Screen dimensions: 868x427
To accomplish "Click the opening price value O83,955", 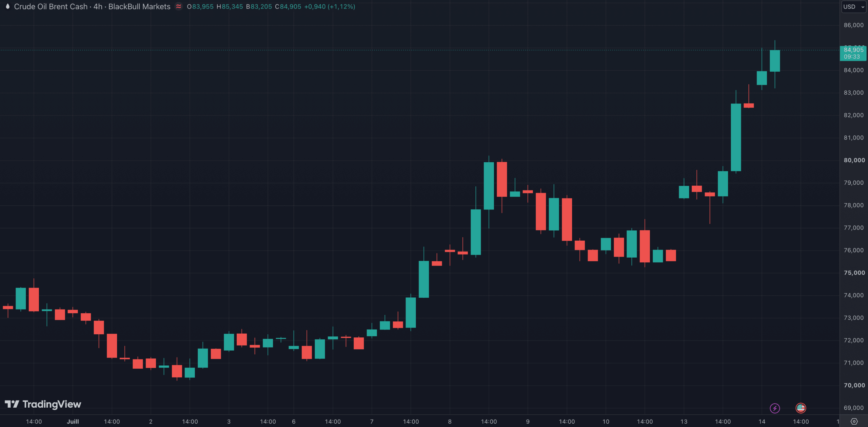I will click(x=200, y=6).
